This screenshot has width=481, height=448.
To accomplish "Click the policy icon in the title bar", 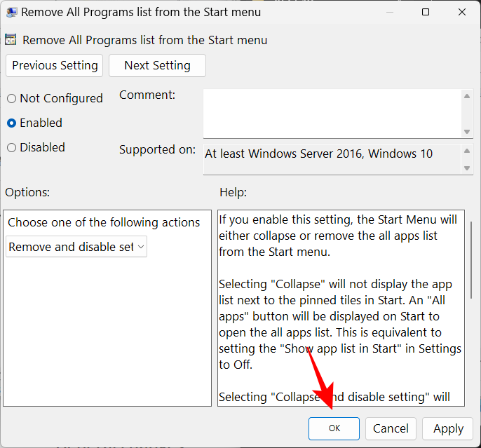I will click(x=11, y=12).
